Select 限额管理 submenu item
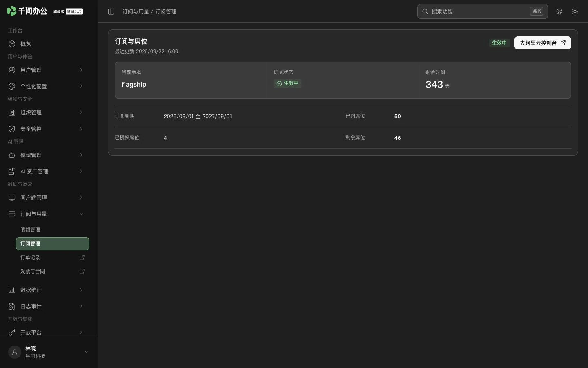Image resolution: width=588 pixels, height=368 pixels. coord(53,230)
